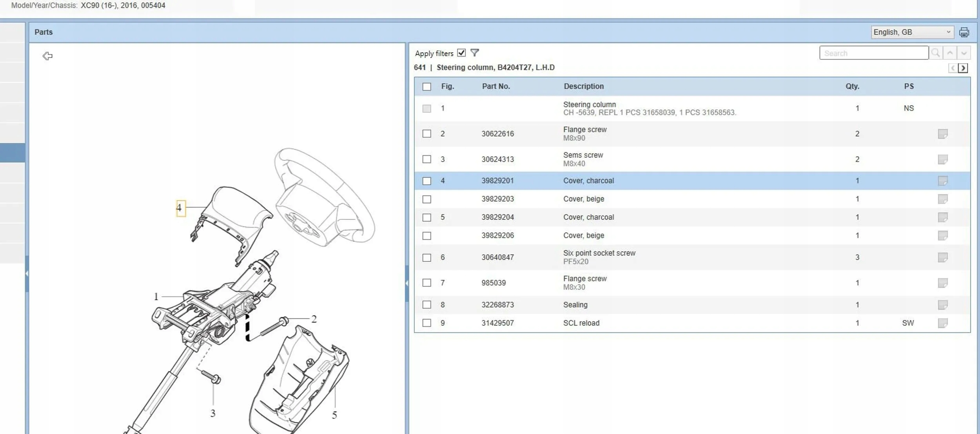Screen dimensions: 980x434
Task: Tick the checkbox for part 30624313
Action: (426, 159)
